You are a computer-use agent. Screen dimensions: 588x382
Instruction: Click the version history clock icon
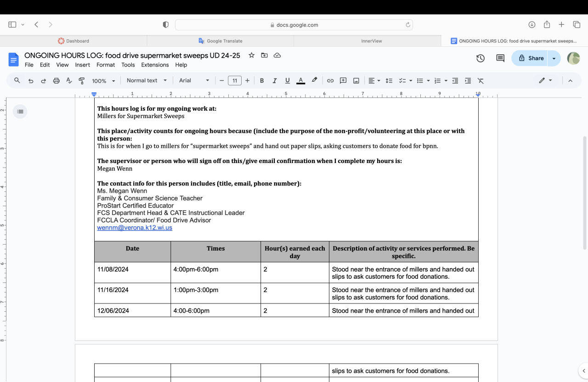pos(481,58)
